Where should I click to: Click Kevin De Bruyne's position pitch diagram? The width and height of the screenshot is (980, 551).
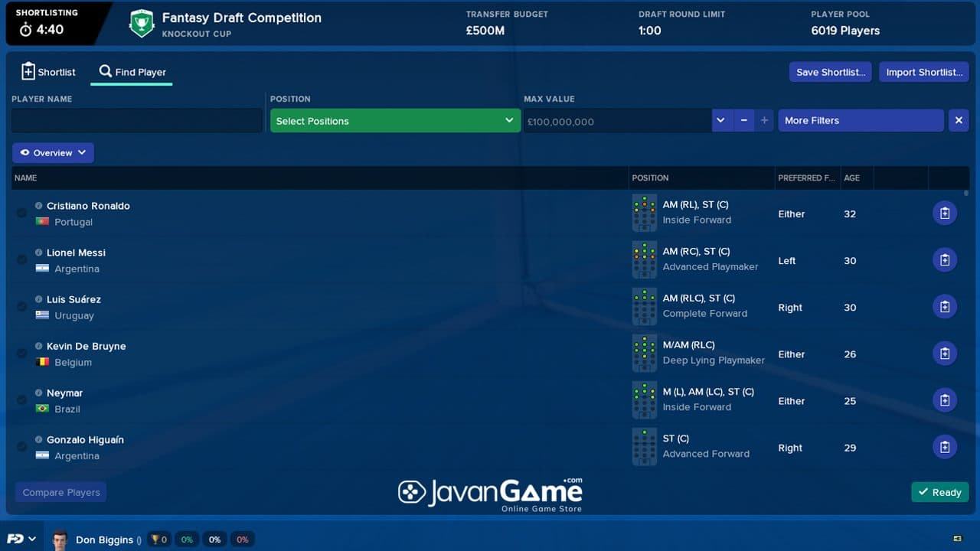coord(645,354)
